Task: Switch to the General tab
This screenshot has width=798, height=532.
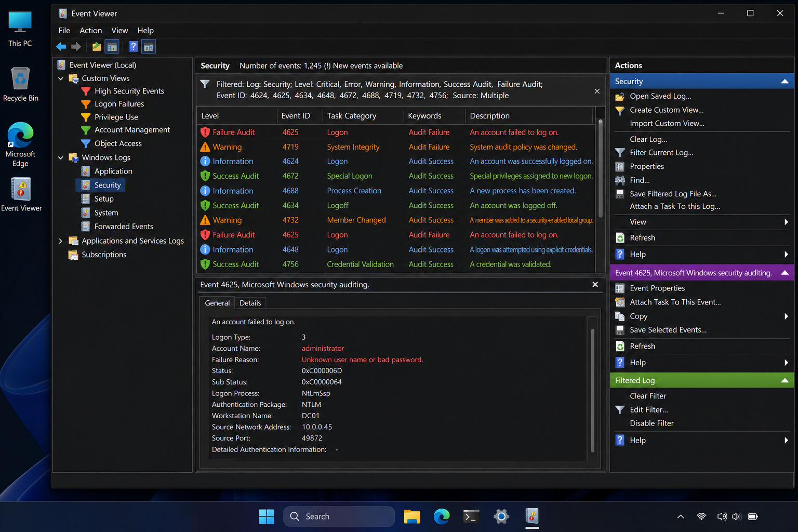Action: click(217, 303)
